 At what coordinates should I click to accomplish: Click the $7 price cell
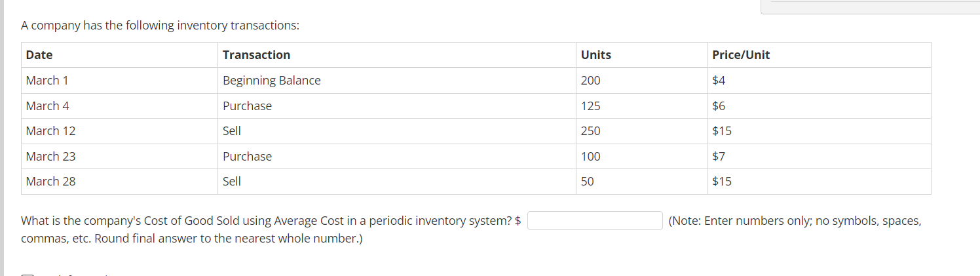click(819, 157)
